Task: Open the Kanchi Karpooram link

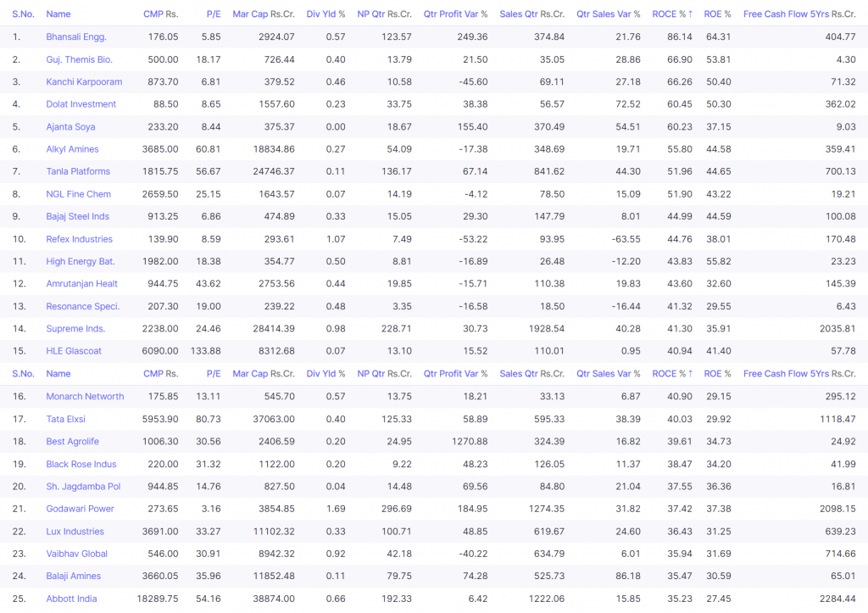Action: click(x=84, y=82)
